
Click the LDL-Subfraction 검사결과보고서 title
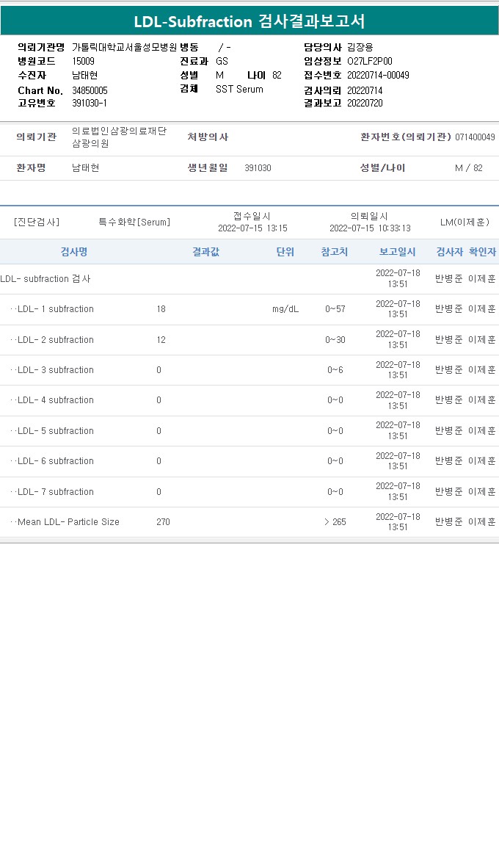249,21
